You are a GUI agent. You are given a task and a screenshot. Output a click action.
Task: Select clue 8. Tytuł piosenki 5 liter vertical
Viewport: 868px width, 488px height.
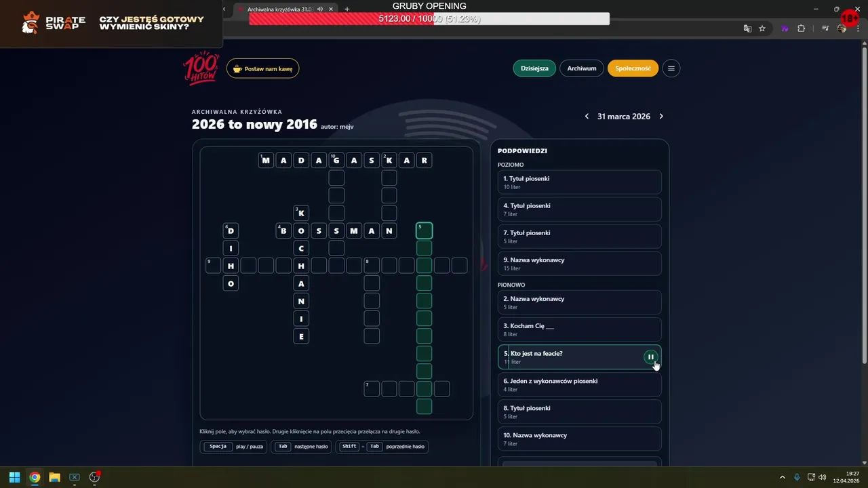point(580,411)
